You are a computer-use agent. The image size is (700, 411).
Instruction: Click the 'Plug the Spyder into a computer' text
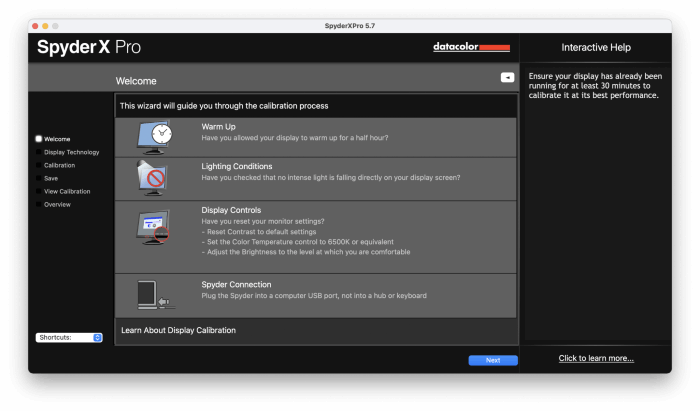click(x=314, y=295)
